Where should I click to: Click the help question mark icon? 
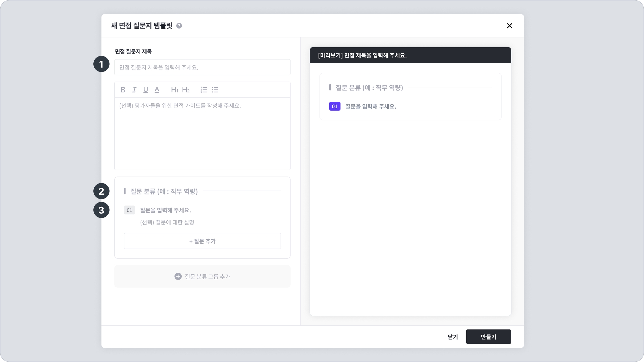pyautogui.click(x=179, y=26)
